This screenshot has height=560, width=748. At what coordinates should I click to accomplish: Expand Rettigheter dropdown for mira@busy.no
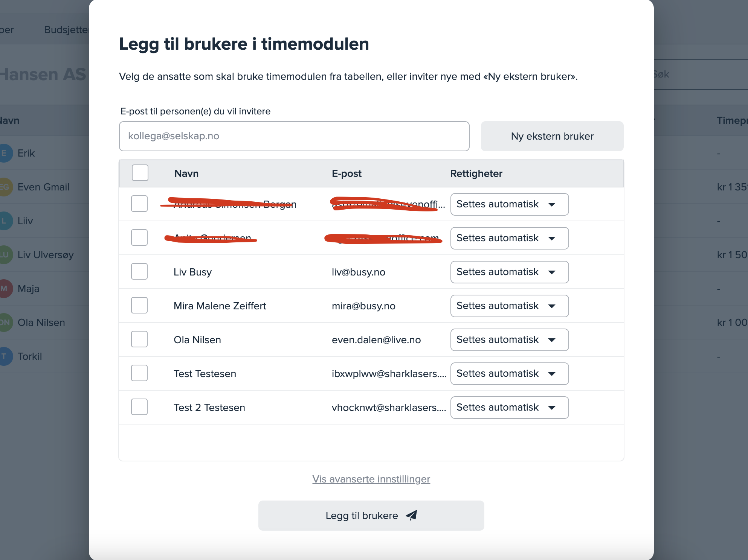click(509, 306)
